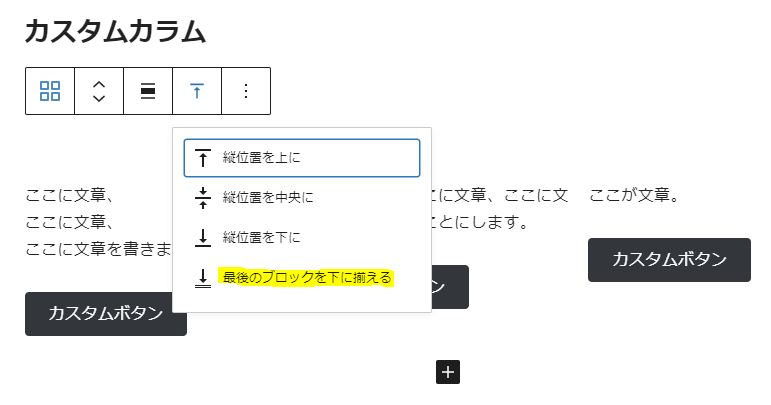
Task: Click the columns block type grid icon
Action: [x=50, y=91]
